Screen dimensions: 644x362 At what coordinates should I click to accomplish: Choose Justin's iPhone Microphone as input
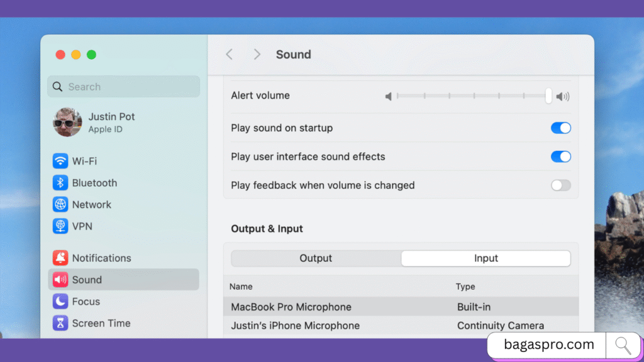pyautogui.click(x=296, y=326)
